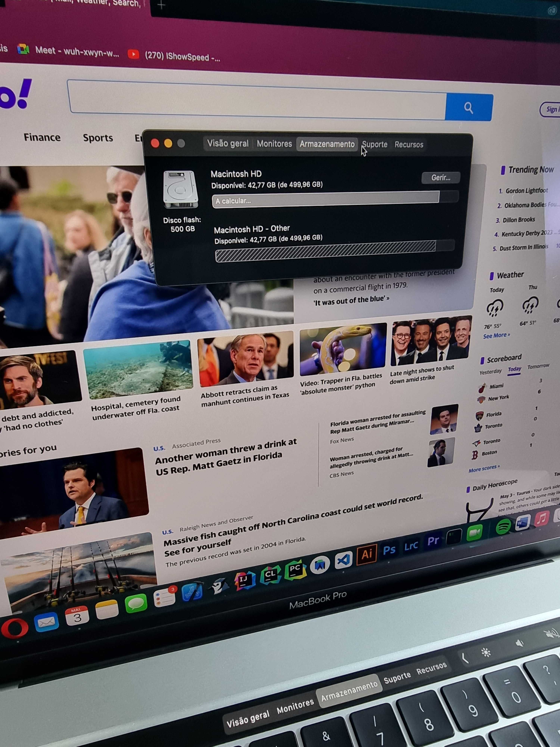Open Reminders with the red badge

(x=164, y=597)
